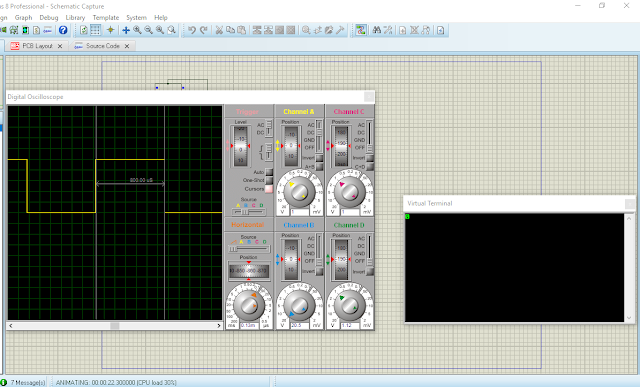640x387 pixels.
Task: Click the Make Device icon
Action: [318, 30]
